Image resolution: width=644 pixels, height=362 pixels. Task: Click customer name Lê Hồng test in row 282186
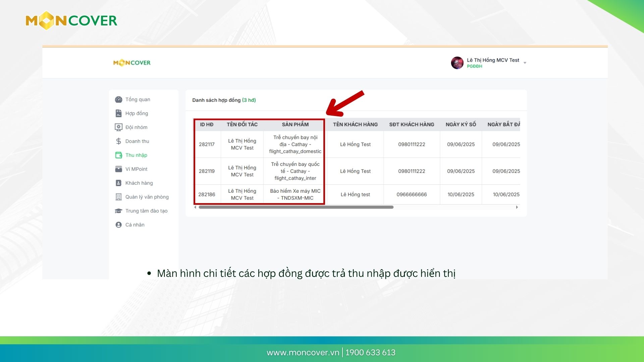355,194
